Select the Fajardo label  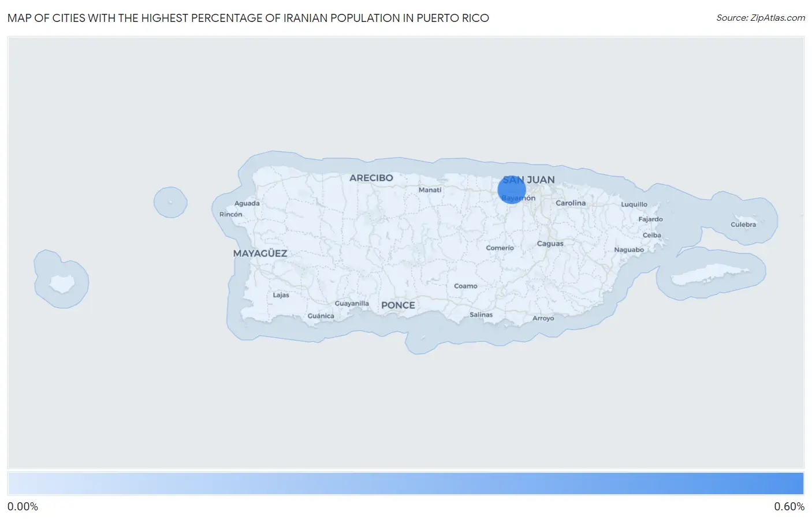[650, 219]
